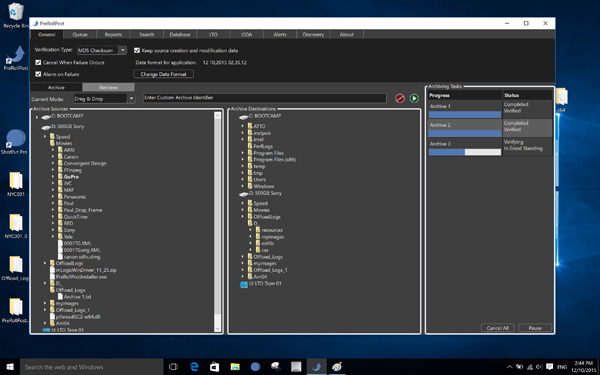Open the Verification Type dropdown
The image size is (600, 375).
(101, 50)
